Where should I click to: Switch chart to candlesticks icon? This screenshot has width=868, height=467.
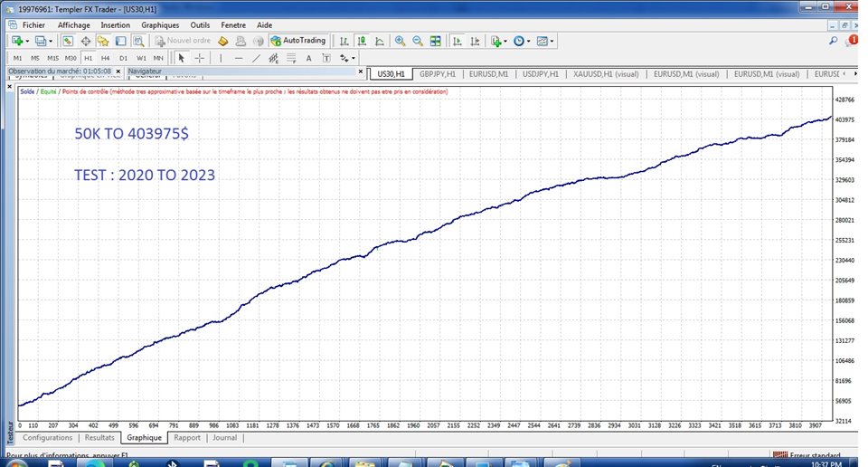click(362, 41)
